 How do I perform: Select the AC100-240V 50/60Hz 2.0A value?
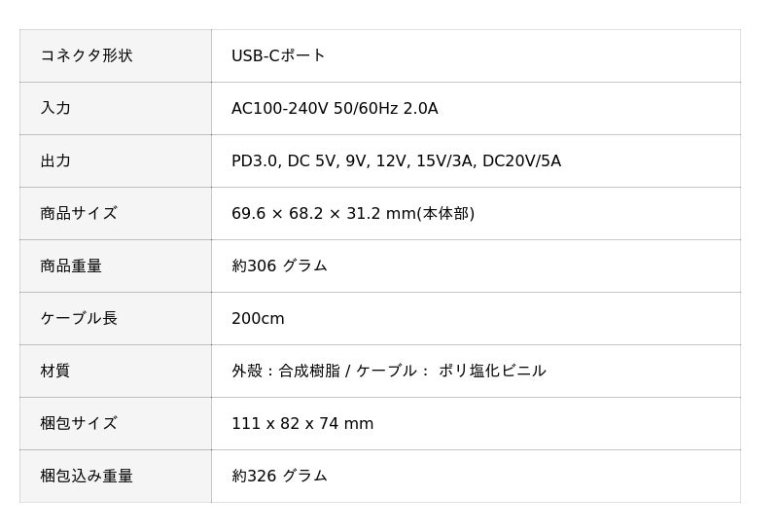tap(335, 108)
